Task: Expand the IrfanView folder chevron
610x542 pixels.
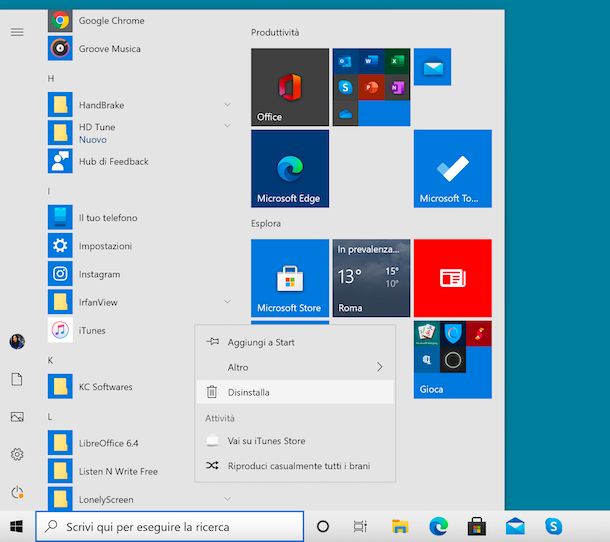Action: 227,301
